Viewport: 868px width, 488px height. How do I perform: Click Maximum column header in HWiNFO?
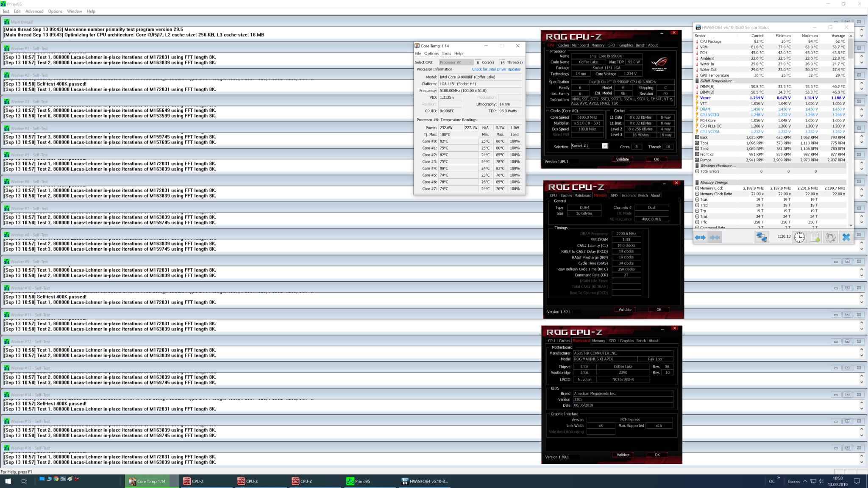(x=810, y=36)
